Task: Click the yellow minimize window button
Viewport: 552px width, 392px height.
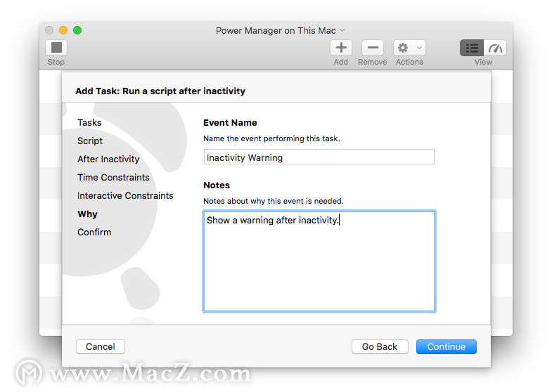Action: click(x=63, y=30)
